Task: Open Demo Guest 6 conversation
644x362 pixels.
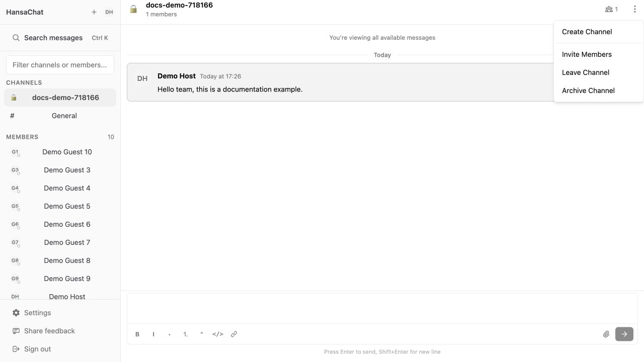Action: (x=60, y=224)
